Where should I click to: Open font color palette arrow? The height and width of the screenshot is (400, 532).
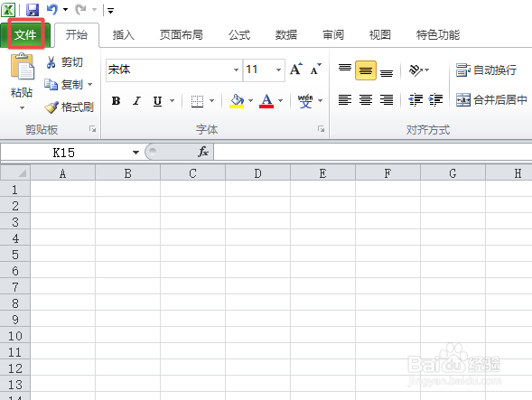[x=281, y=101]
